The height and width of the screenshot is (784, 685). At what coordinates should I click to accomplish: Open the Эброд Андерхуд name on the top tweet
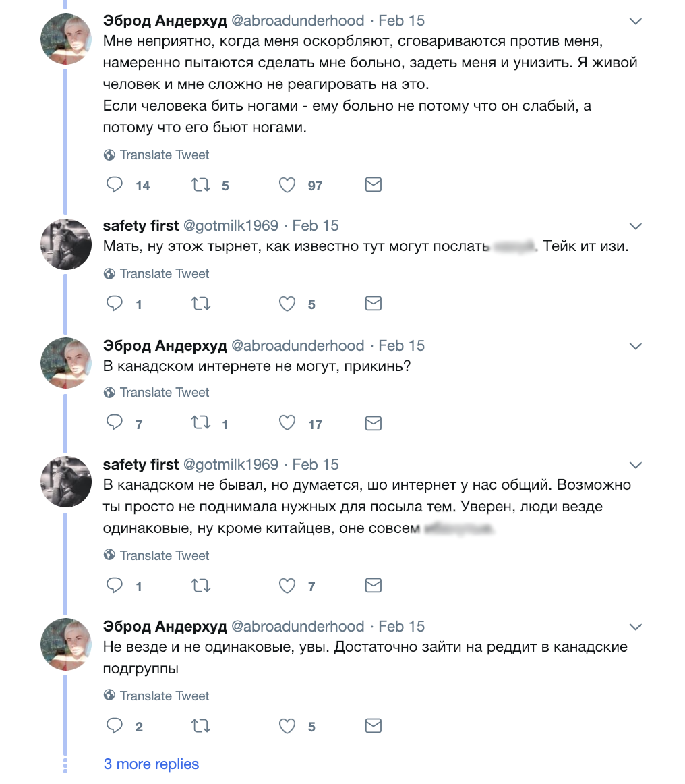[x=165, y=20]
